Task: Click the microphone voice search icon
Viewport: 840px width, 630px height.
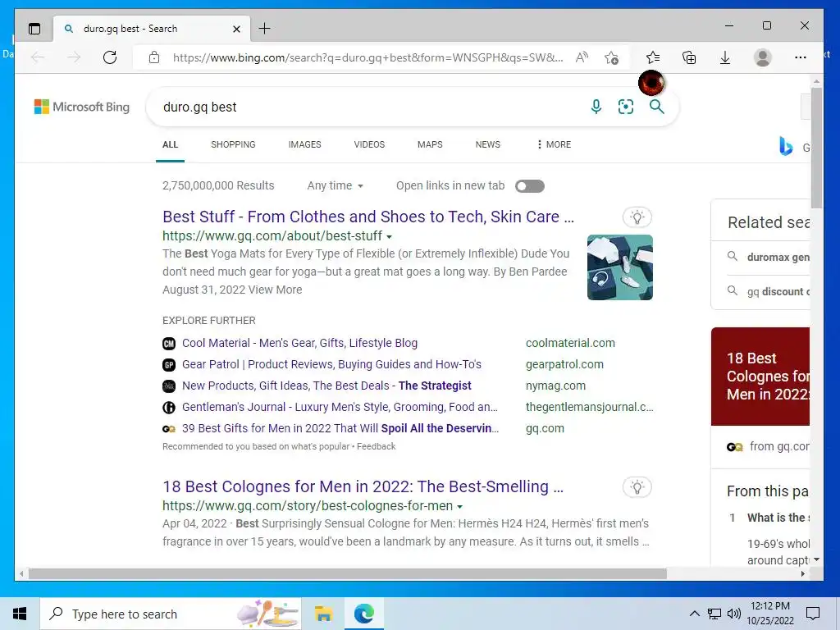Action: (596, 107)
